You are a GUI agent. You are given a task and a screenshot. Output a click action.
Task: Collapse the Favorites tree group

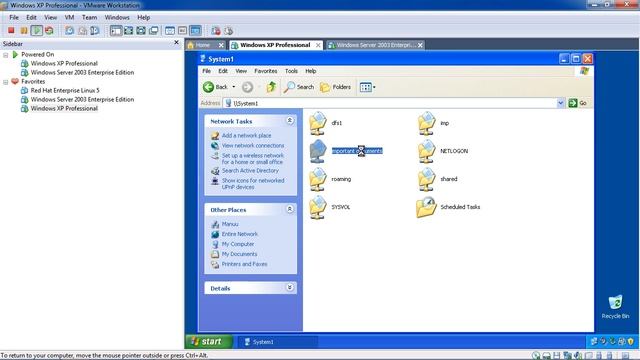pos(6,82)
